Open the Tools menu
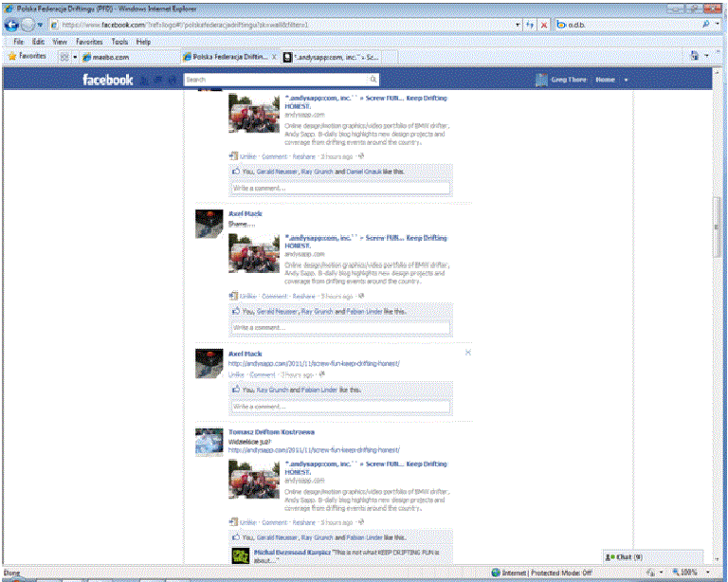The image size is (728, 582). pyautogui.click(x=119, y=42)
